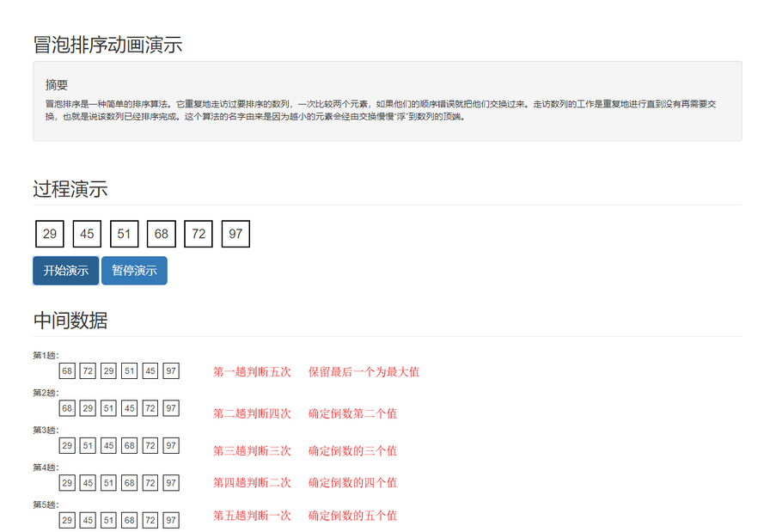Viewport: 764px width, 532px height.
Task: Click the 45 box in 过程演示
Action: coord(87,235)
